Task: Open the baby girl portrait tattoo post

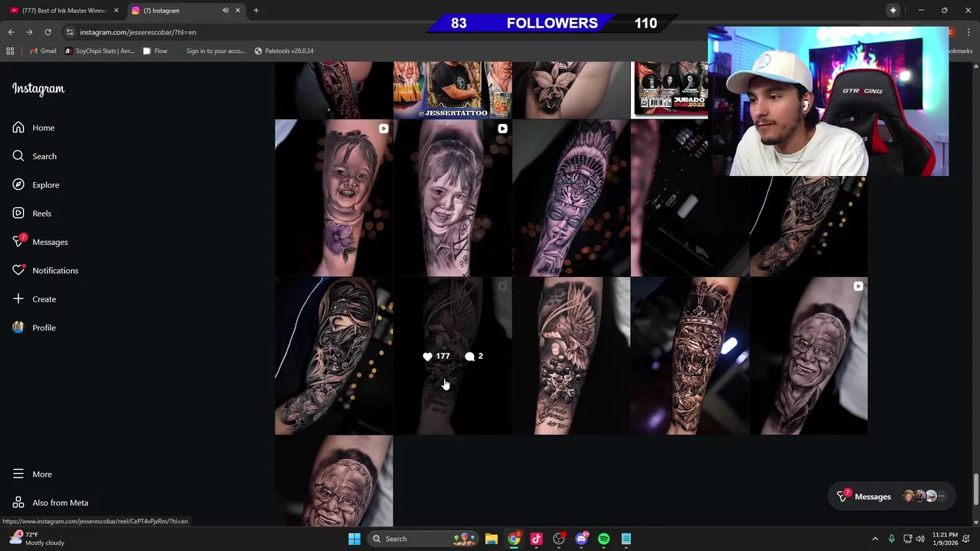Action: point(334,197)
